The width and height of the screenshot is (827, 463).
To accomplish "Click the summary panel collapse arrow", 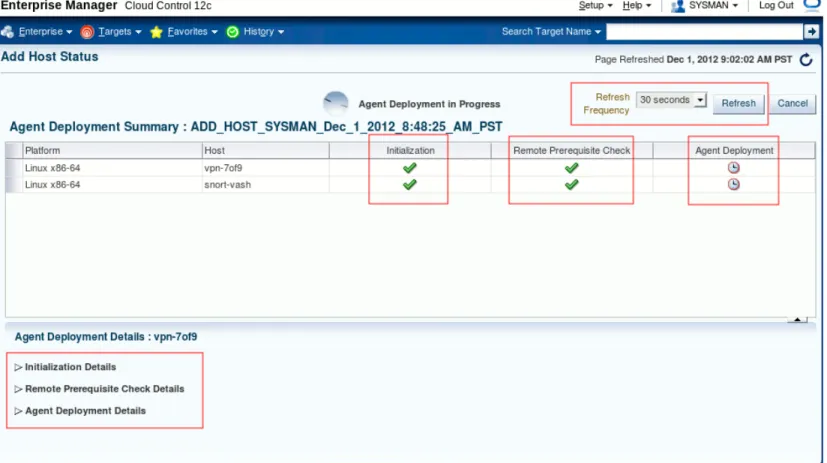I will [x=797, y=320].
